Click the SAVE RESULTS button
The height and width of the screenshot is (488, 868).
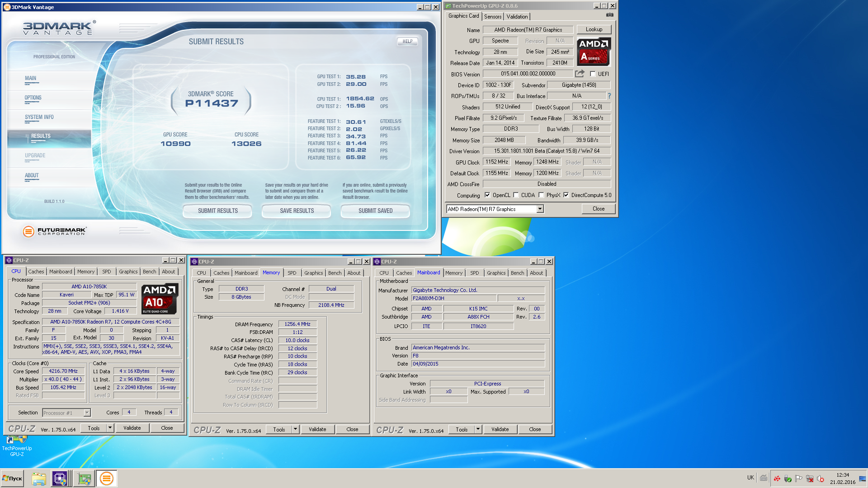pyautogui.click(x=297, y=211)
